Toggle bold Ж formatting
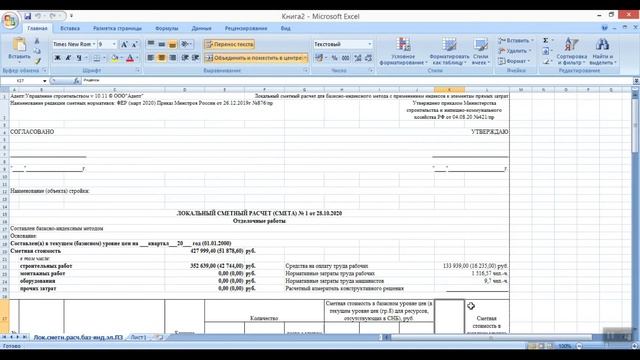This screenshot has height=360, width=640. click(58, 58)
